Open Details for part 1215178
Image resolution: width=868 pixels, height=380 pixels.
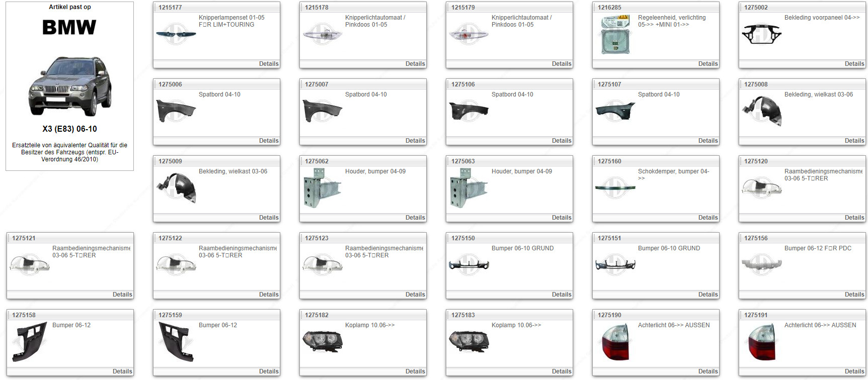(x=415, y=64)
